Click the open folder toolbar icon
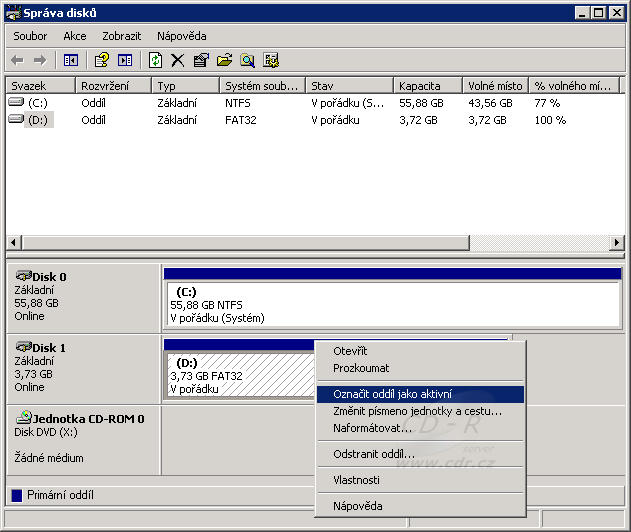631x532 pixels. 224,60
